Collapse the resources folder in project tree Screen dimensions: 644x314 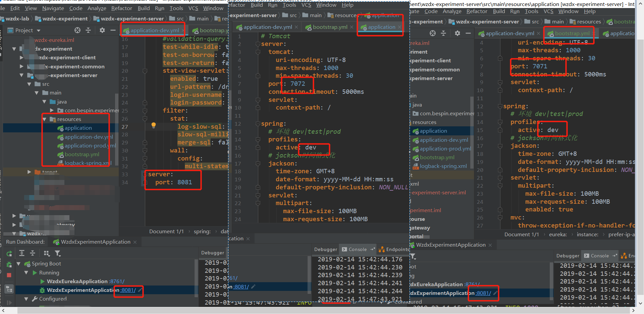[45, 119]
